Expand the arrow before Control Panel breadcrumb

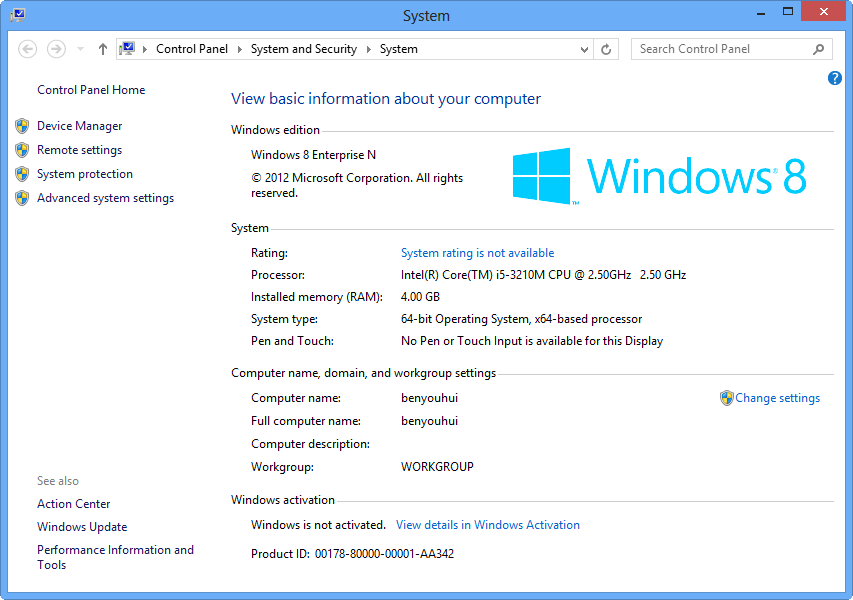[145, 49]
